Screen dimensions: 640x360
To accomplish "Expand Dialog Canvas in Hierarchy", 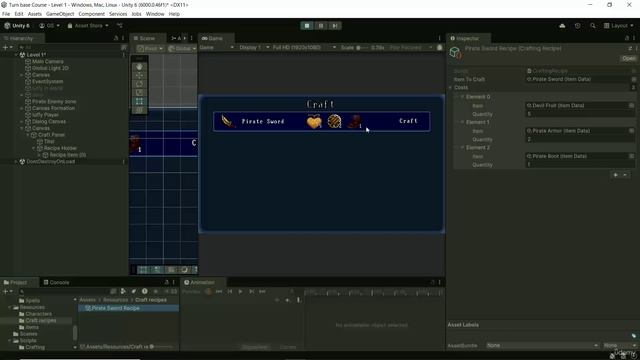I will coord(22,122).
